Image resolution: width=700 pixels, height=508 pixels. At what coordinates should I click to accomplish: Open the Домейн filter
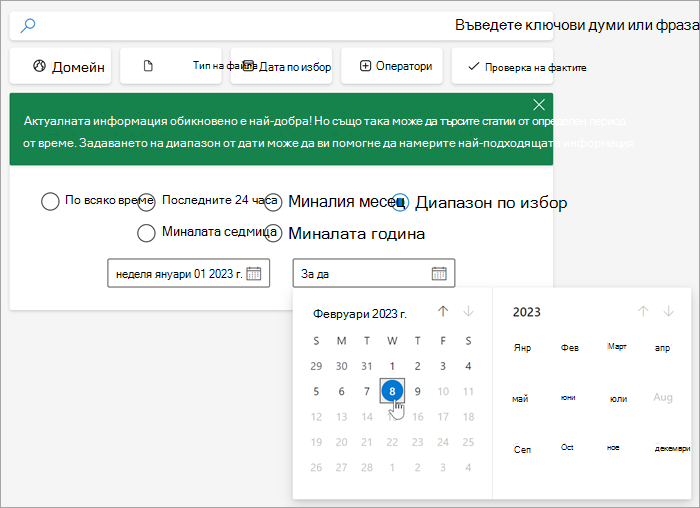60,66
